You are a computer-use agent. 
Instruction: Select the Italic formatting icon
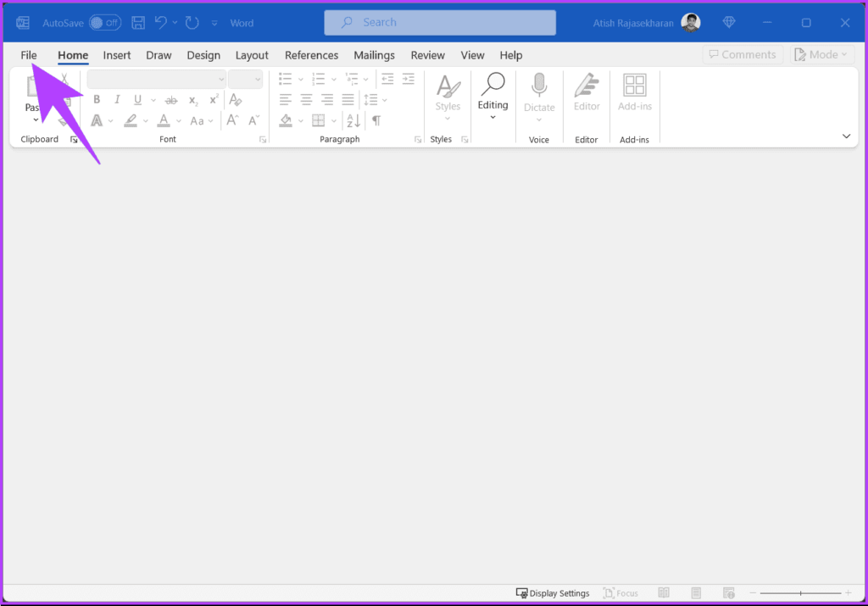116,99
